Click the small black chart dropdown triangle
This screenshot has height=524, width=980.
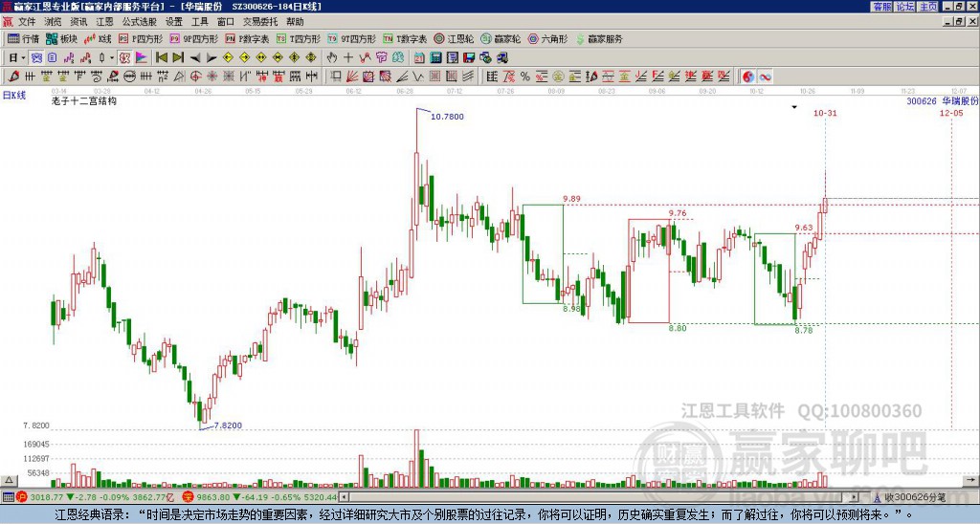tap(794, 107)
